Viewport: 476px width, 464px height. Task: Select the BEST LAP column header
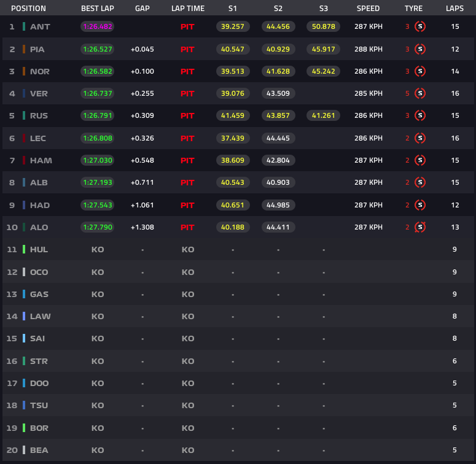click(x=98, y=9)
